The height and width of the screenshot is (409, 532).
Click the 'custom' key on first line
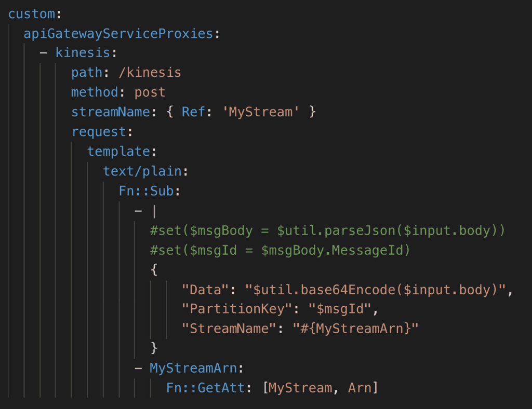point(31,13)
